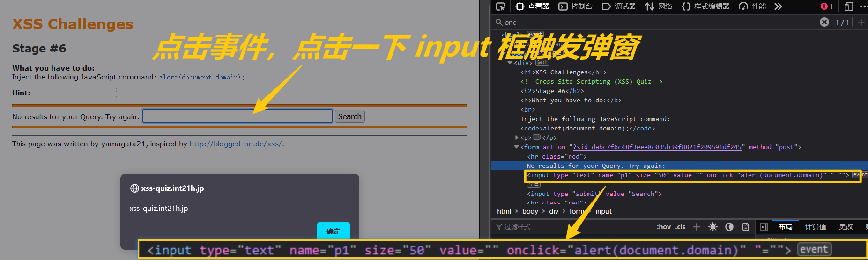Show more DevTools tabs chevron
The width and height of the screenshot is (868, 260).
(x=778, y=7)
